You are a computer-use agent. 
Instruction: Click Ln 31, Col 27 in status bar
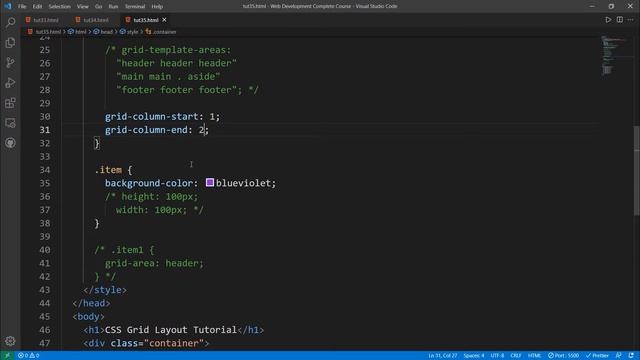pos(442,356)
